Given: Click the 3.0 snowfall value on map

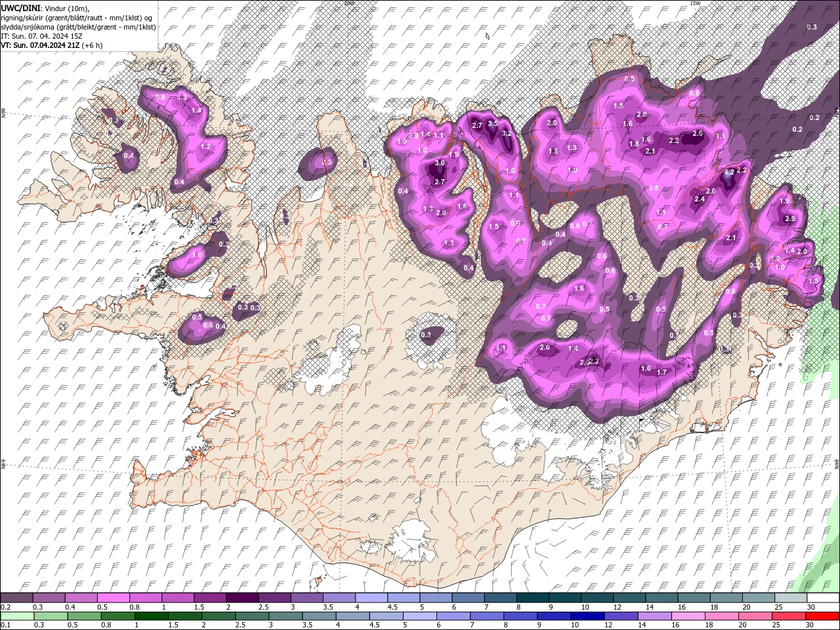Looking at the screenshot, I should pyautogui.click(x=440, y=163).
